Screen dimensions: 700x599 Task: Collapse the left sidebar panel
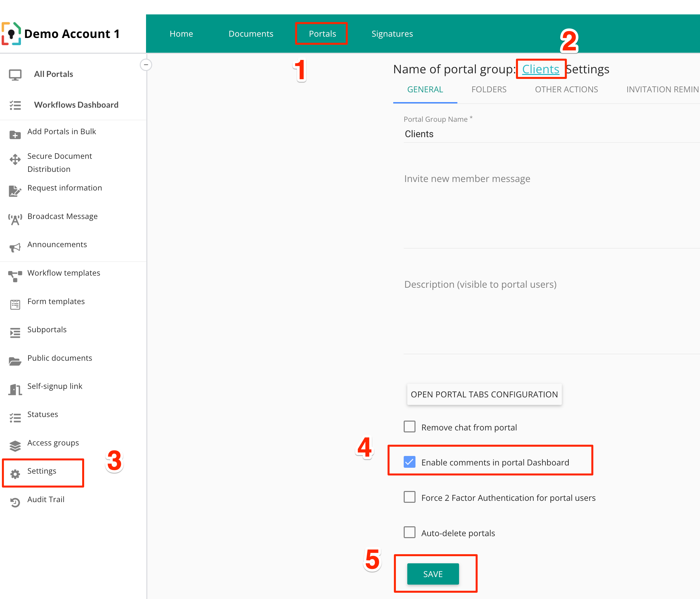point(146,65)
